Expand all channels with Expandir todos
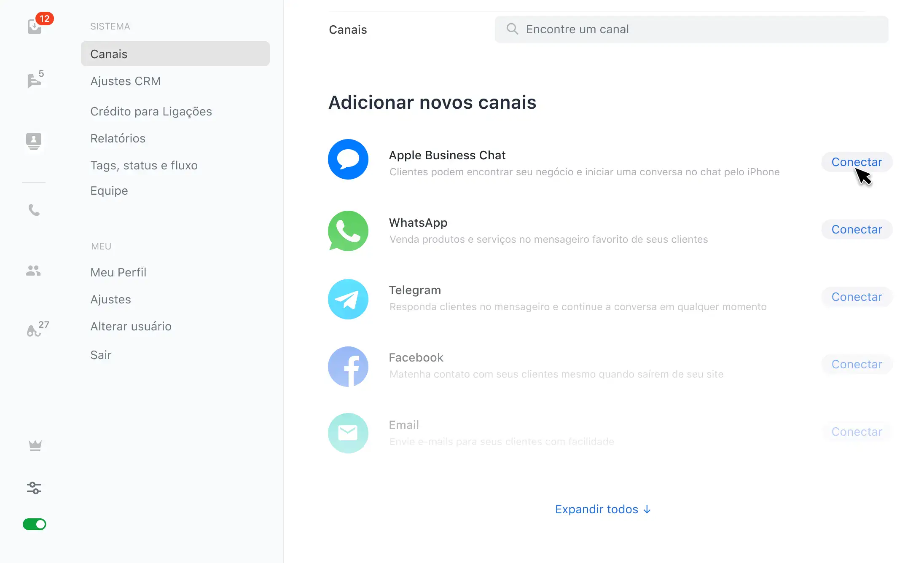 pos(603,509)
